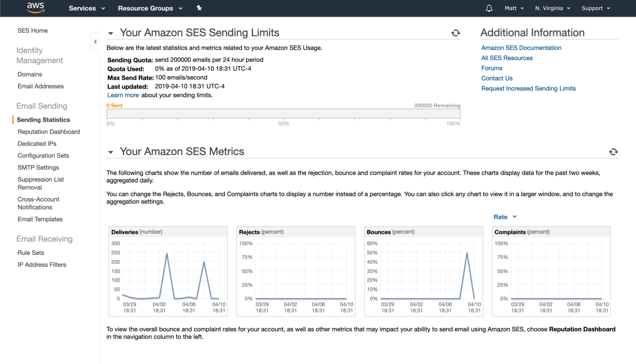Open the Resource Groups menu
The image size is (636, 364).
(x=150, y=8)
